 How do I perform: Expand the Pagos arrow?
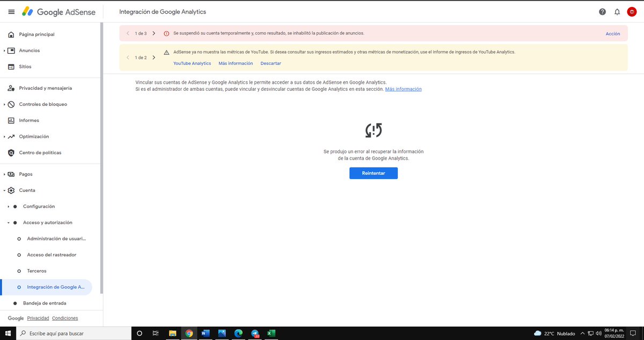pyautogui.click(x=4, y=174)
